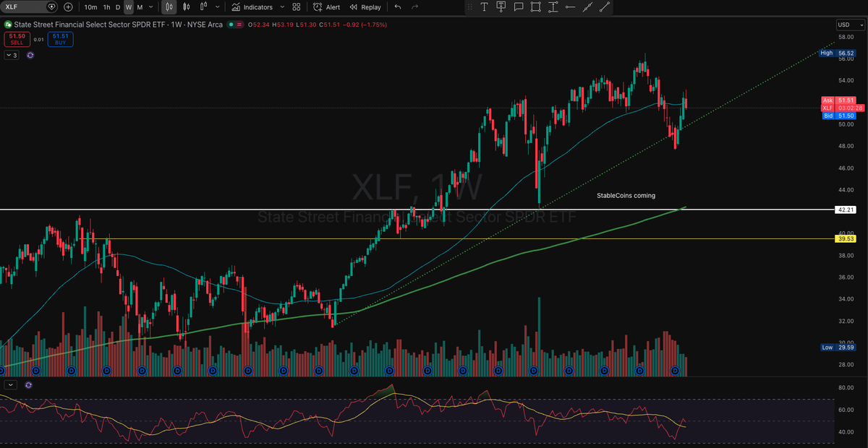This screenshot has height=448, width=868.
Task: Select the line tool with midpoint marker
Action: 587,7
